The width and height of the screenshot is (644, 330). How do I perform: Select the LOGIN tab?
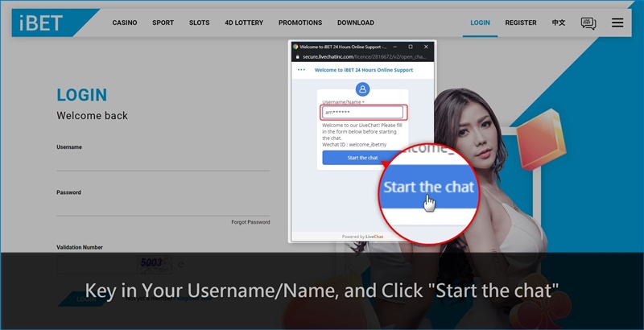coord(480,23)
